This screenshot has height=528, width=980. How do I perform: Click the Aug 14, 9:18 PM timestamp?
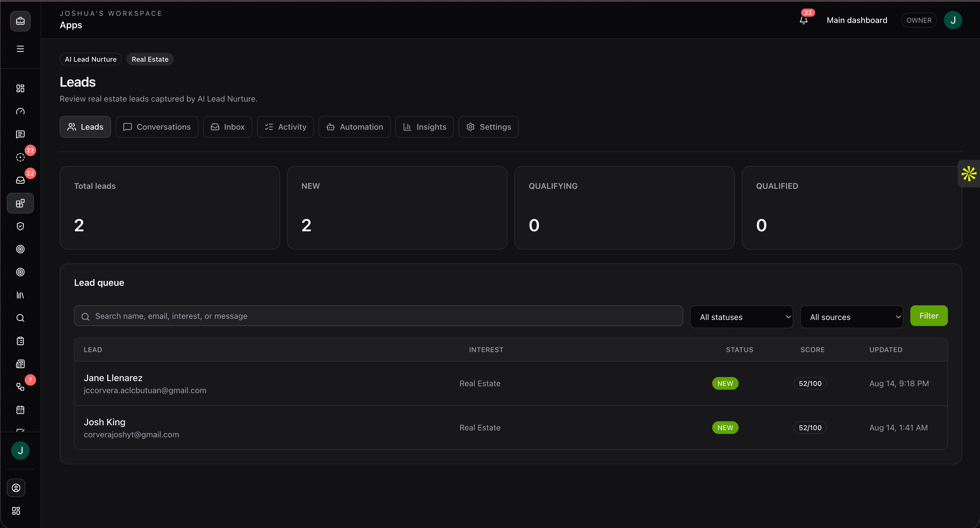point(899,383)
